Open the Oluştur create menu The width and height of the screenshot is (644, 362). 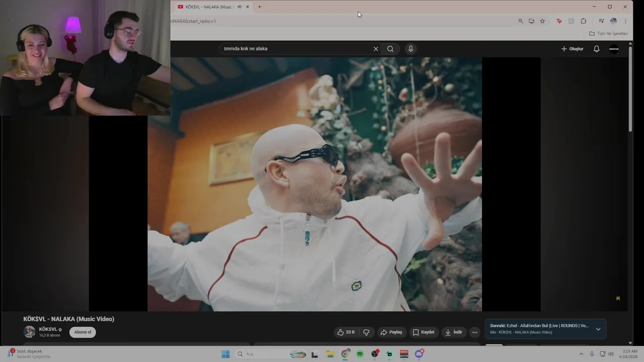[572, 49]
